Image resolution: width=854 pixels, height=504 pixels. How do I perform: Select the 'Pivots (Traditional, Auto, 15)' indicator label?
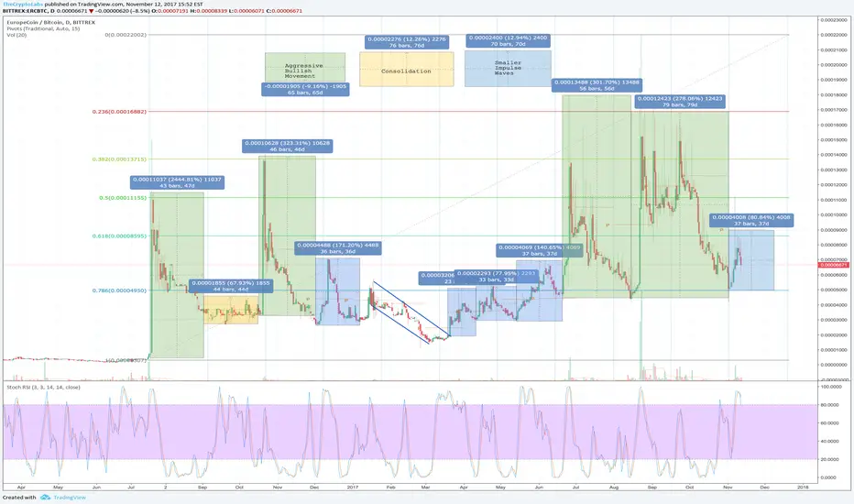43,28
